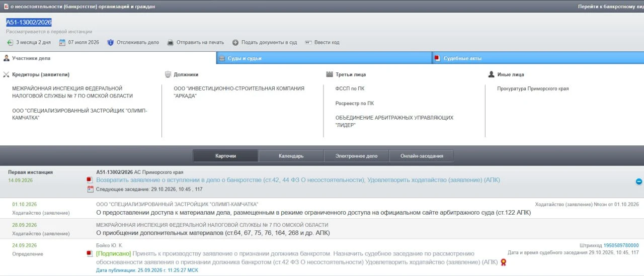
Task: Open the Судебные акты tab
Action: coord(538,58)
